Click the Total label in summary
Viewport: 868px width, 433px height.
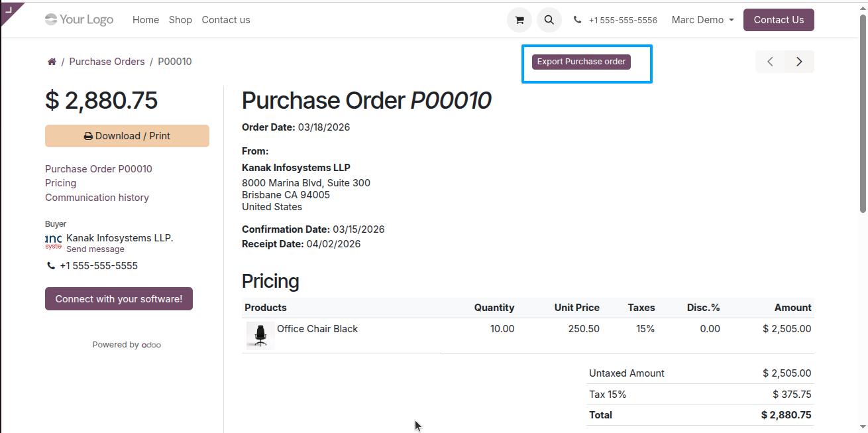click(x=600, y=415)
